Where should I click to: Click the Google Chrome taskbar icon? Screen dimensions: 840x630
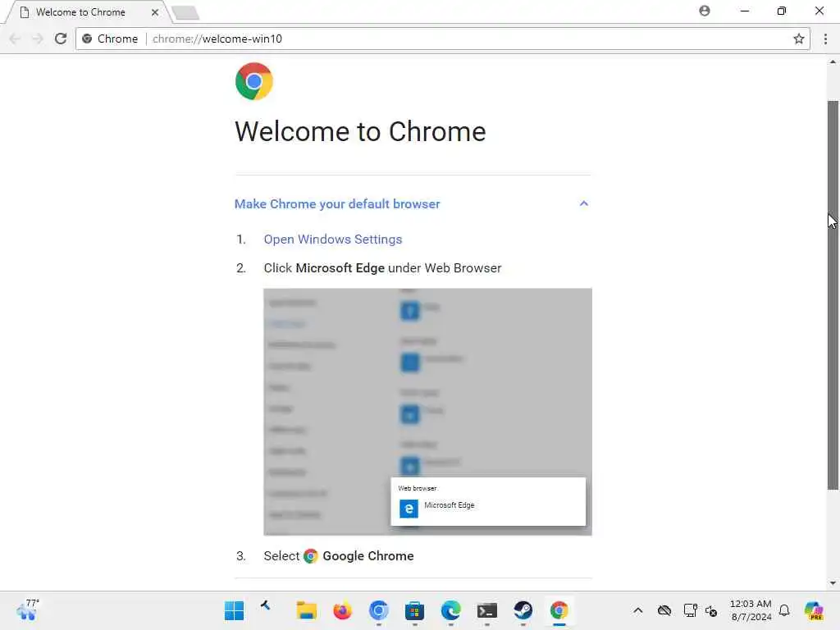[559, 610]
